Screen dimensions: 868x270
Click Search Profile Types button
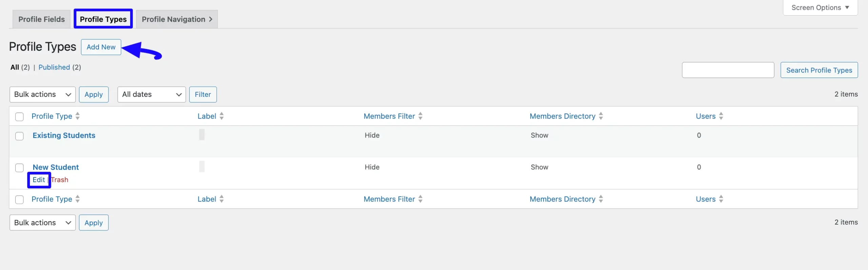click(819, 70)
